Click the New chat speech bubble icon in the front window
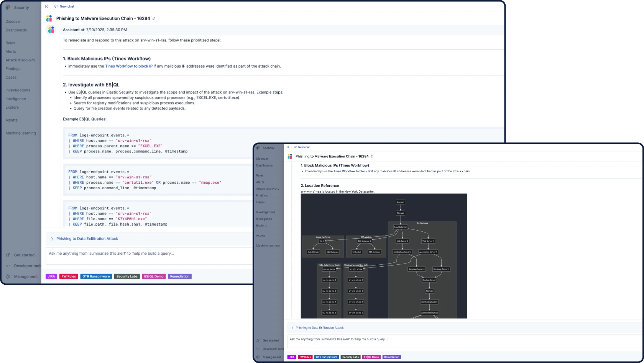Screen dimensions: 644x363 point(295,147)
